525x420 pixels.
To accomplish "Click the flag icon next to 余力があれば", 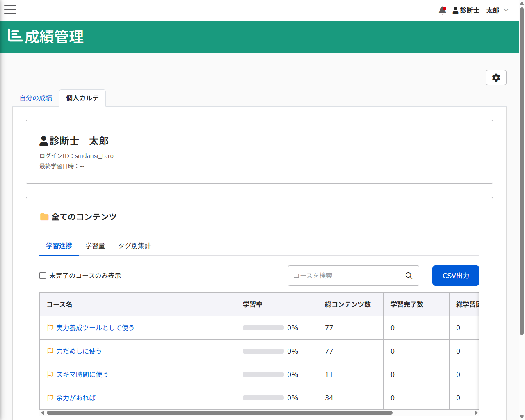I will pyautogui.click(x=50, y=397).
